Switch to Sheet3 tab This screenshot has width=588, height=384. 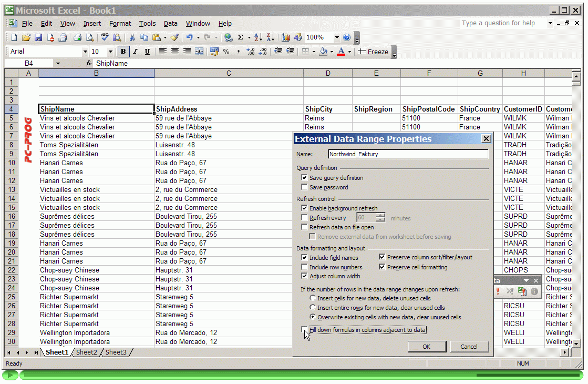click(116, 352)
